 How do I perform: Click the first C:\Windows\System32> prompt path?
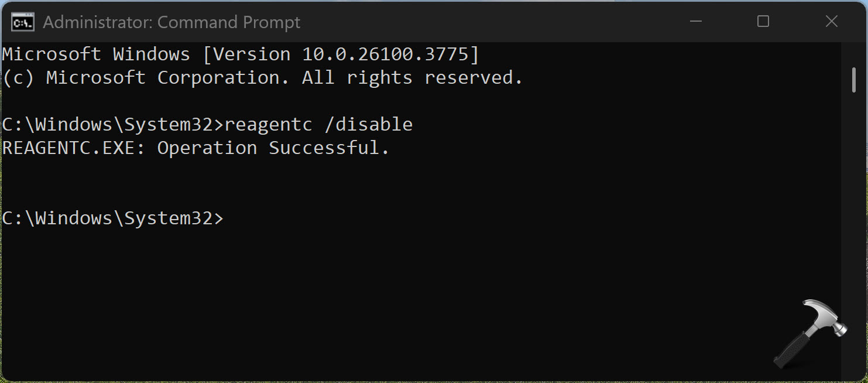(112, 124)
